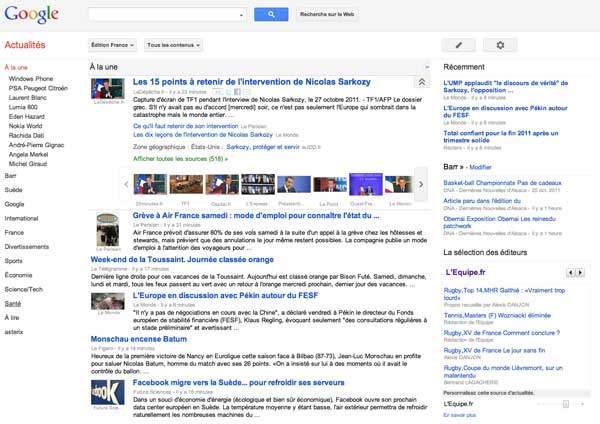Open the PSA Peugeot Citroën topic
This screenshot has width=600, height=424.
(x=38, y=88)
